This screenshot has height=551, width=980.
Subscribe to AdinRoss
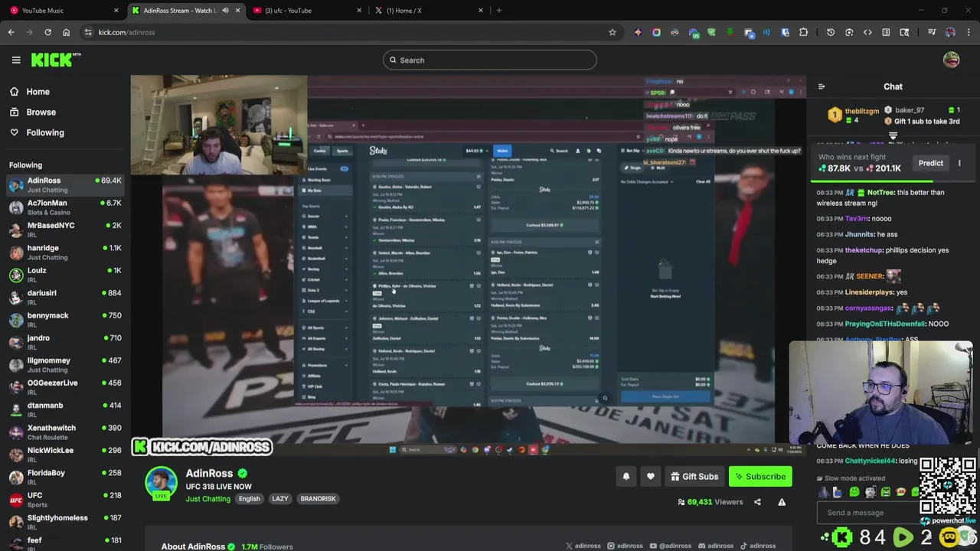[760, 477]
